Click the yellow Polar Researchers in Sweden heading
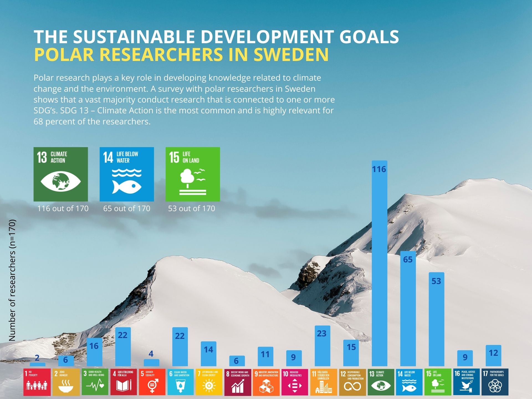 [x=181, y=54]
